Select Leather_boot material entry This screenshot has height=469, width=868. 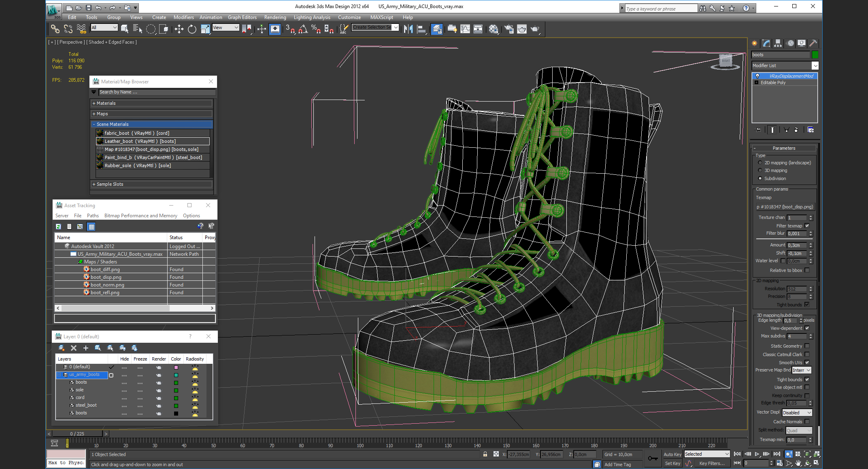153,141
